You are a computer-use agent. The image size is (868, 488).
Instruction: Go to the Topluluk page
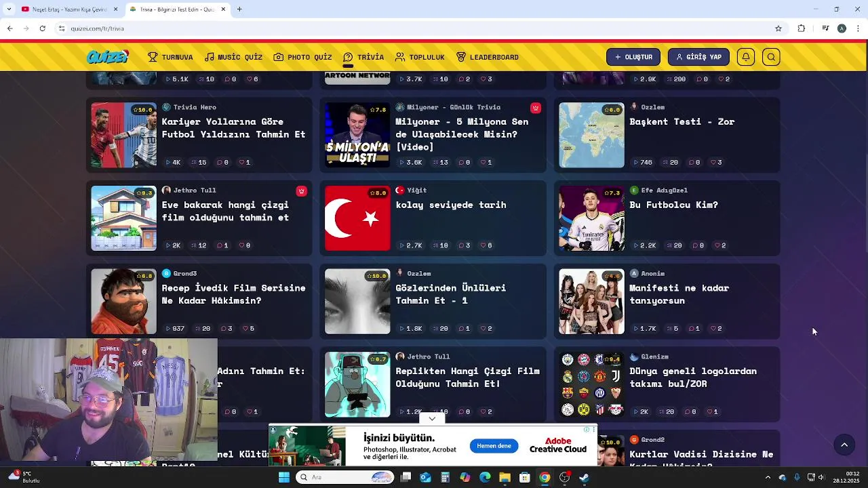[420, 57]
